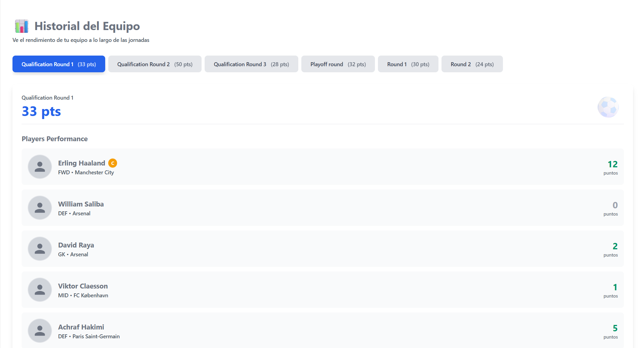Open the Round 2 (24 pts) tab
The image size is (644, 348).
(472, 64)
